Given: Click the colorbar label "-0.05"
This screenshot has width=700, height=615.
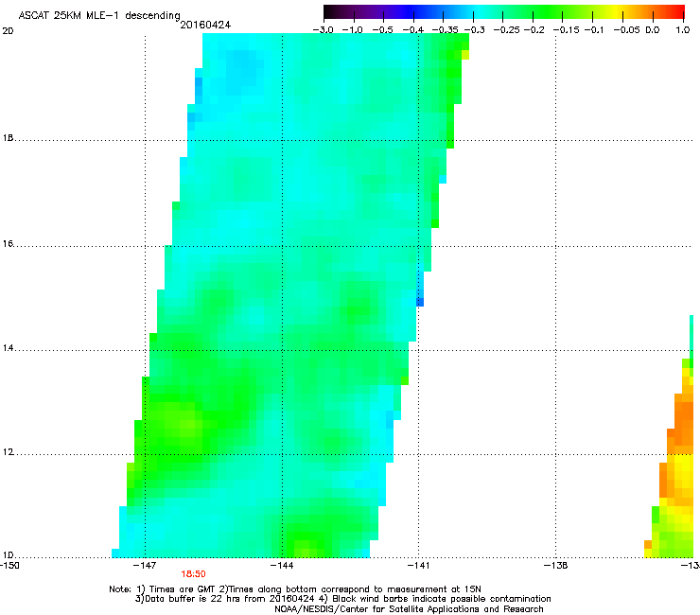Looking at the screenshot, I should [626, 30].
